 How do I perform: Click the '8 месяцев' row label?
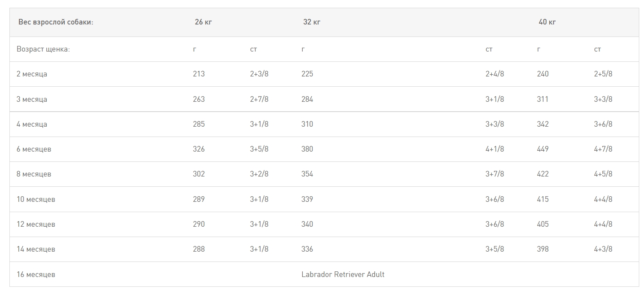34,174
